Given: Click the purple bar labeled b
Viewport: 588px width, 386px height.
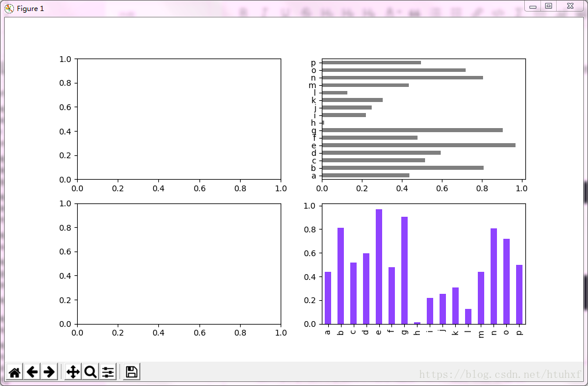Looking at the screenshot, I should pos(340,276).
